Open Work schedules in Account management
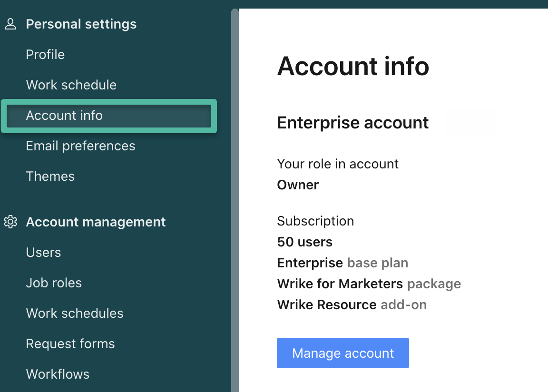The image size is (548, 392). click(75, 314)
